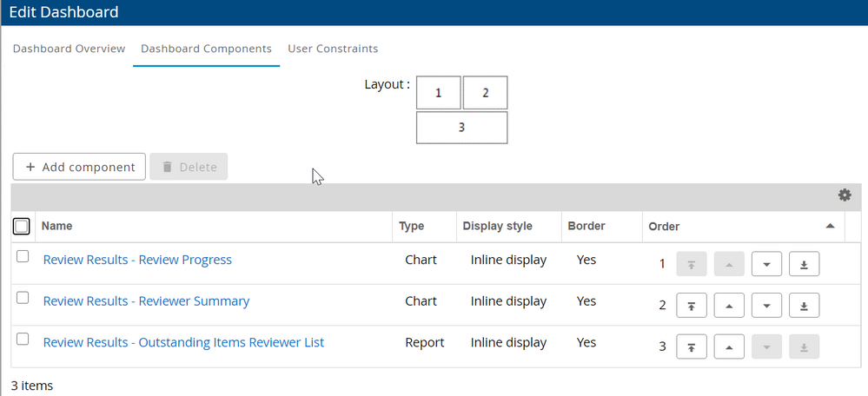Open the User Constraints tab

pyautogui.click(x=333, y=49)
